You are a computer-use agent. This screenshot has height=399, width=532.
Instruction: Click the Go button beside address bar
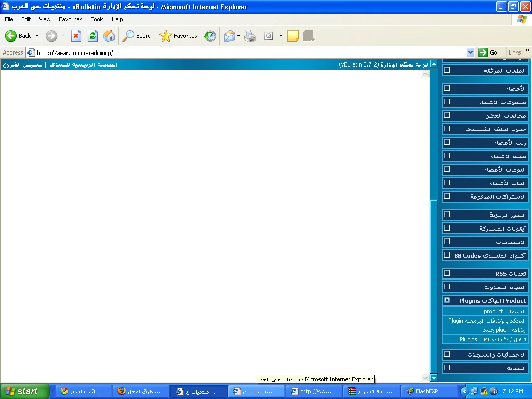pyautogui.click(x=488, y=52)
